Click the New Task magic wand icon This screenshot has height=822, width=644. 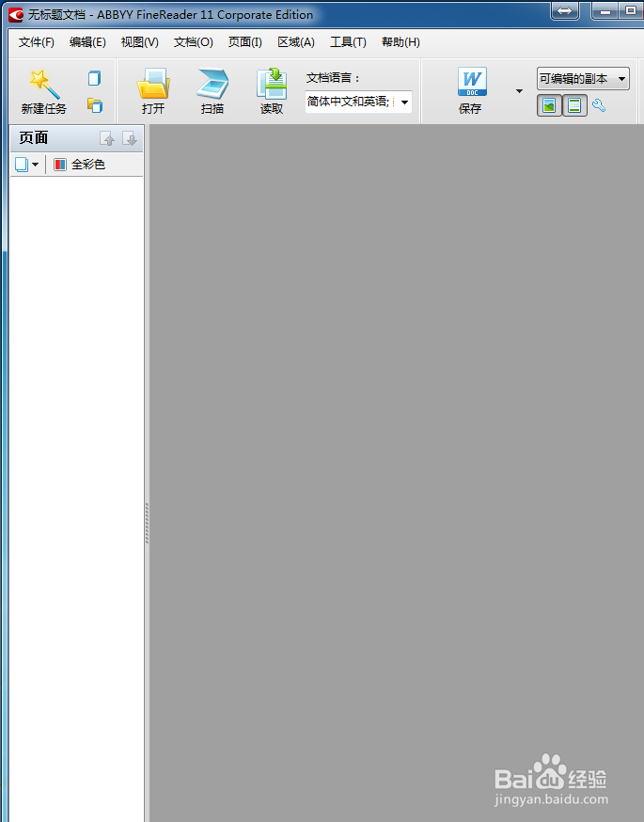pyautogui.click(x=44, y=84)
